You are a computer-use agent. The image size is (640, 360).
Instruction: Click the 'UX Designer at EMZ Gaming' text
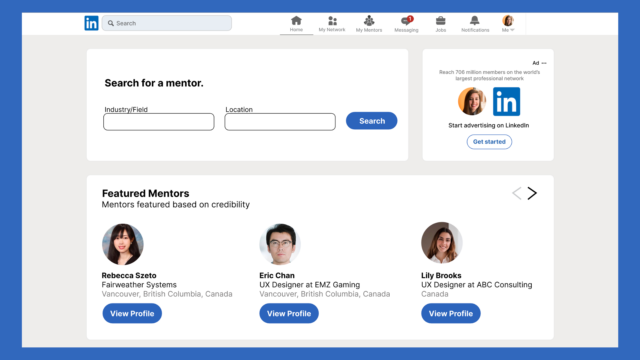pyautogui.click(x=310, y=285)
